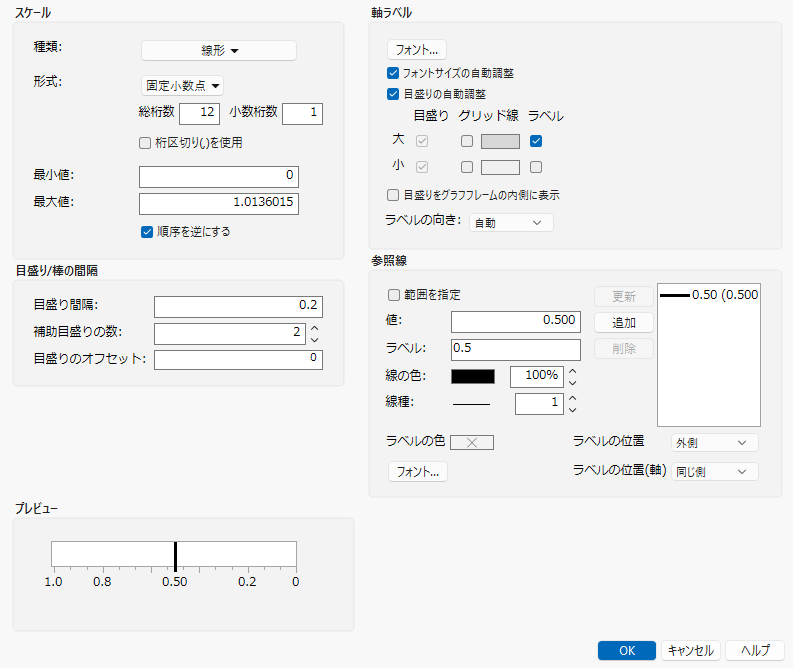The width and height of the screenshot is (793, 668).
Task: Enable 桁区切り(,)を使用 checkbox
Action: (145, 143)
